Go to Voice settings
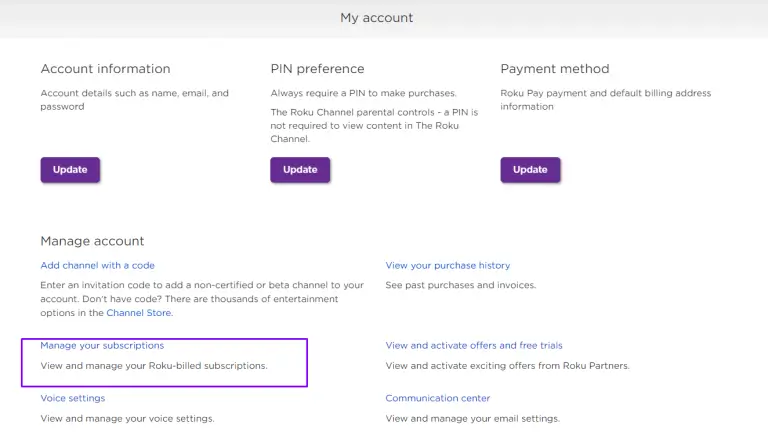This screenshot has width=768, height=439. pyautogui.click(x=72, y=398)
